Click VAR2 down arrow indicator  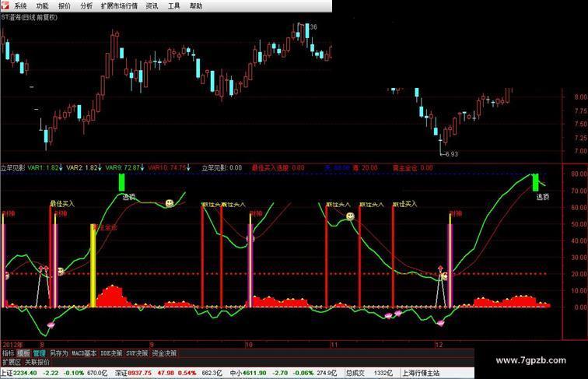pyautogui.click(x=100, y=168)
